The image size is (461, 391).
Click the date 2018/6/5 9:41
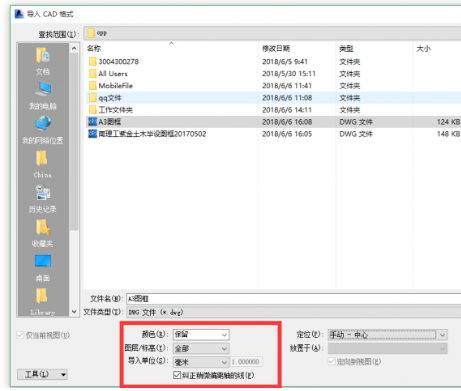[x=285, y=62]
